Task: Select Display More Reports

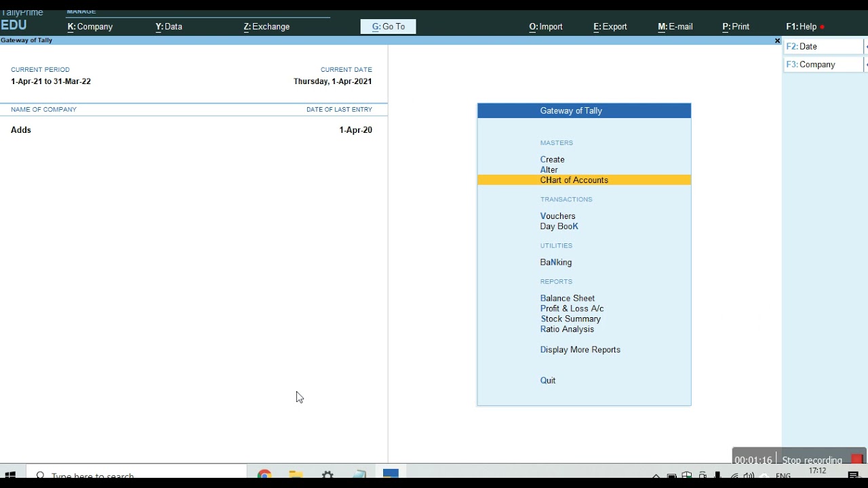Action: [x=580, y=350]
